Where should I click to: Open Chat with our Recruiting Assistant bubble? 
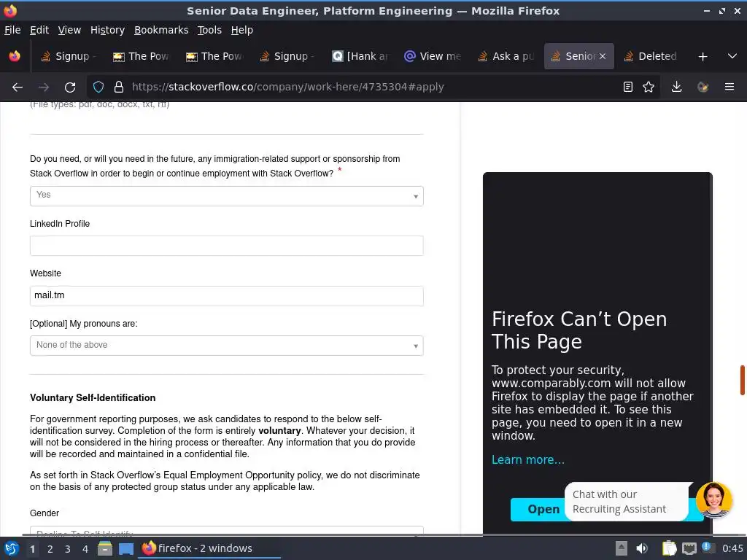(x=627, y=502)
